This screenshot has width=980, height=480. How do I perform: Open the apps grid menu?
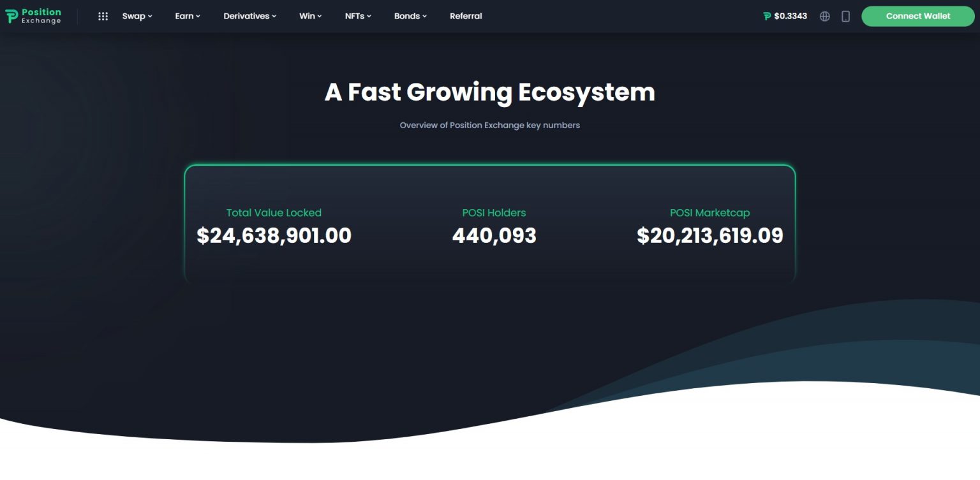[x=103, y=16]
